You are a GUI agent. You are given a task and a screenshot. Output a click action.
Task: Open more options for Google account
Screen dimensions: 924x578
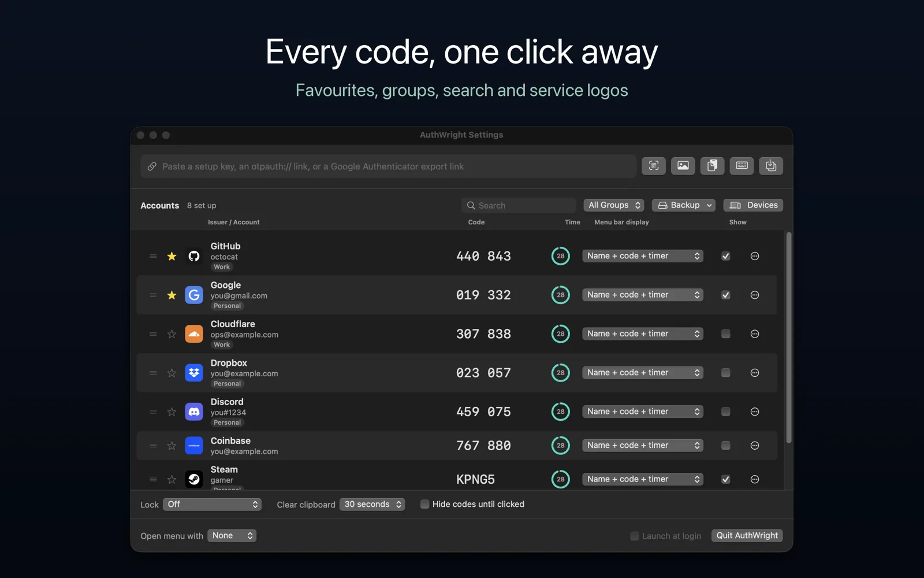click(x=755, y=295)
